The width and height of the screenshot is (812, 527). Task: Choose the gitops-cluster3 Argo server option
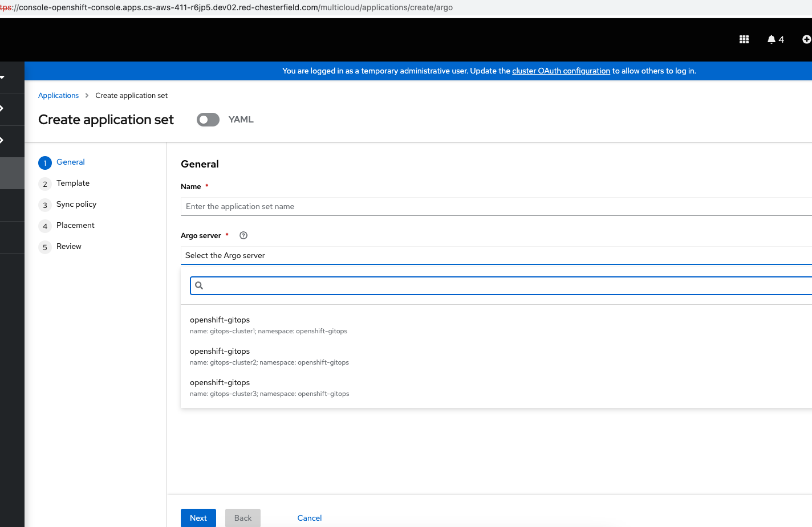tap(496, 387)
